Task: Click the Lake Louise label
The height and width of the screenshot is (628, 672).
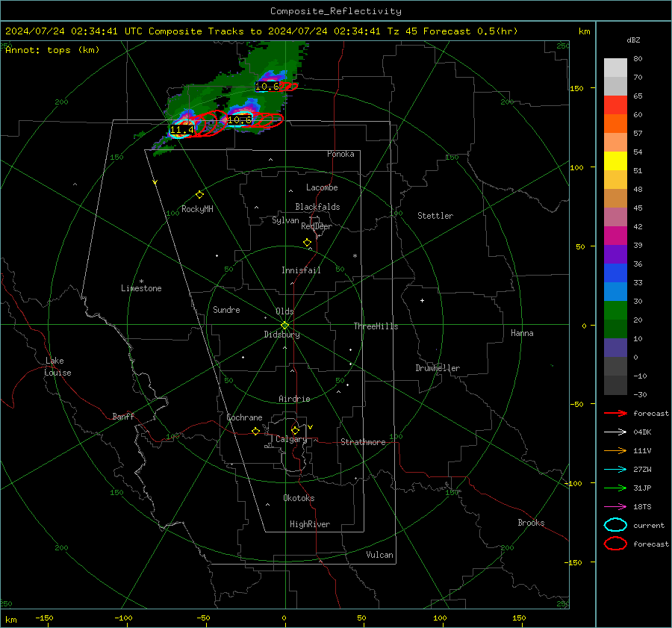Action: pyautogui.click(x=57, y=367)
